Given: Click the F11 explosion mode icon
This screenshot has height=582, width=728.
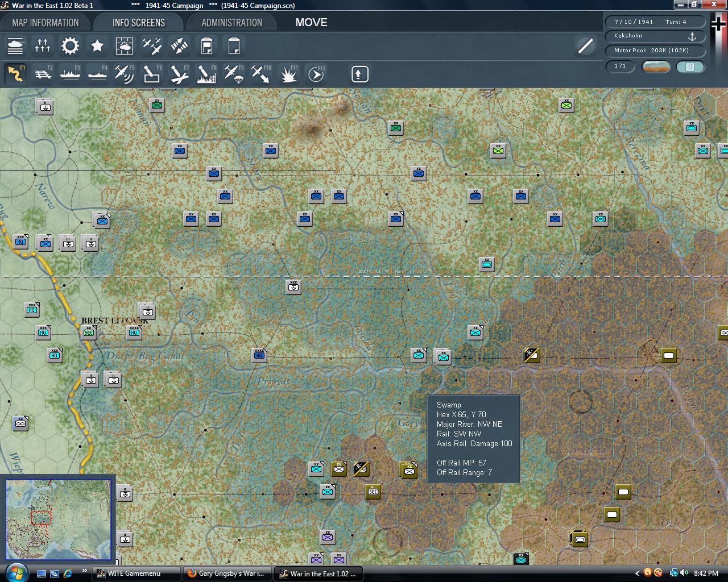Looking at the screenshot, I should (288, 74).
